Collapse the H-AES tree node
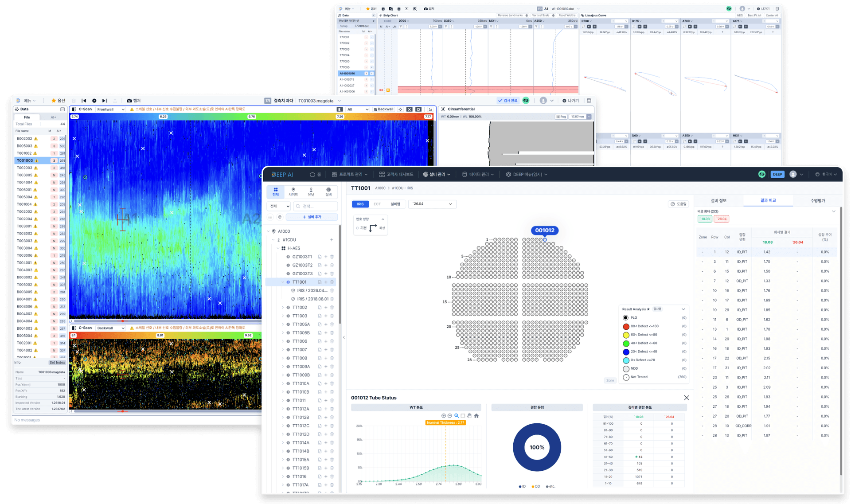This screenshot has width=851, height=504. click(x=278, y=248)
